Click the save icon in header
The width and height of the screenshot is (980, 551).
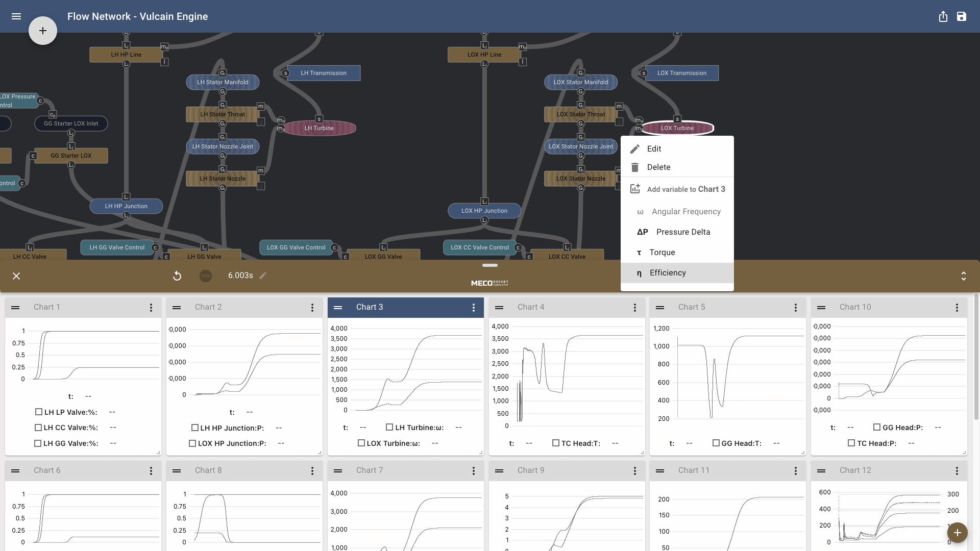[962, 16]
